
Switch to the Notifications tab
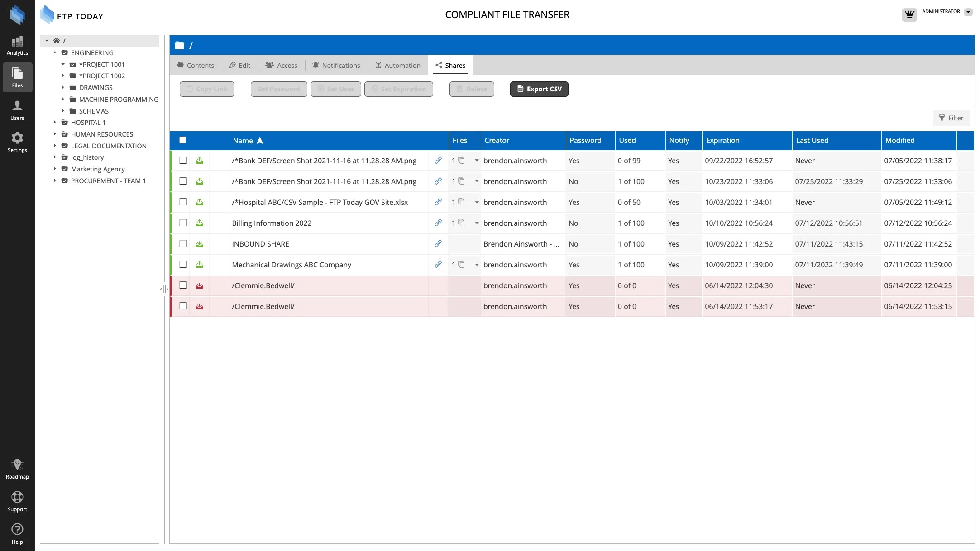point(336,66)
